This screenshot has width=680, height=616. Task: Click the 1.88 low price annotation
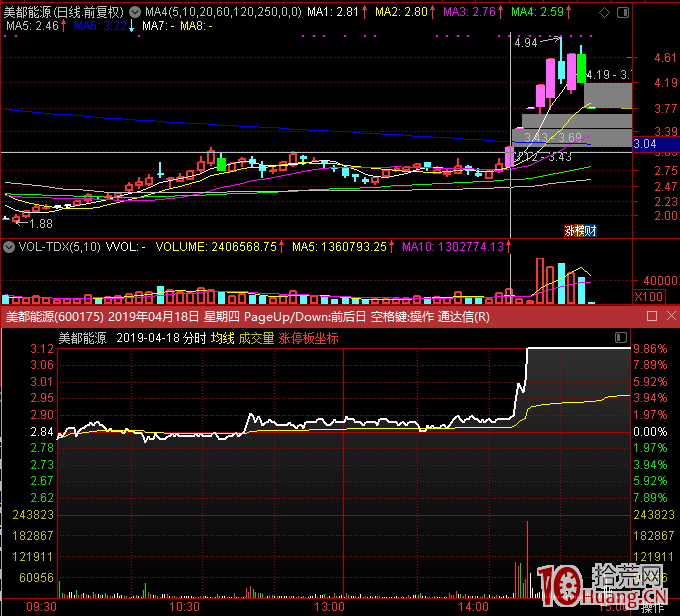tap(41, 224)
